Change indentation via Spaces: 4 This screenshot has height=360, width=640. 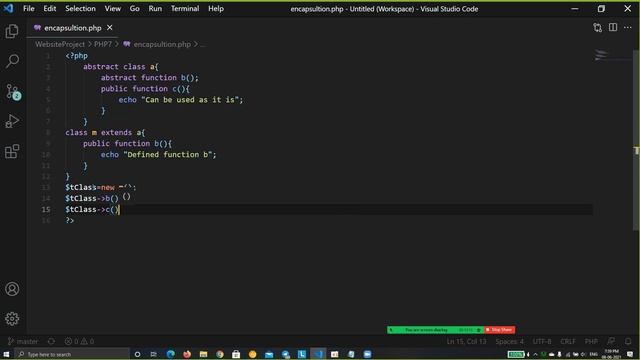point(509,341)
